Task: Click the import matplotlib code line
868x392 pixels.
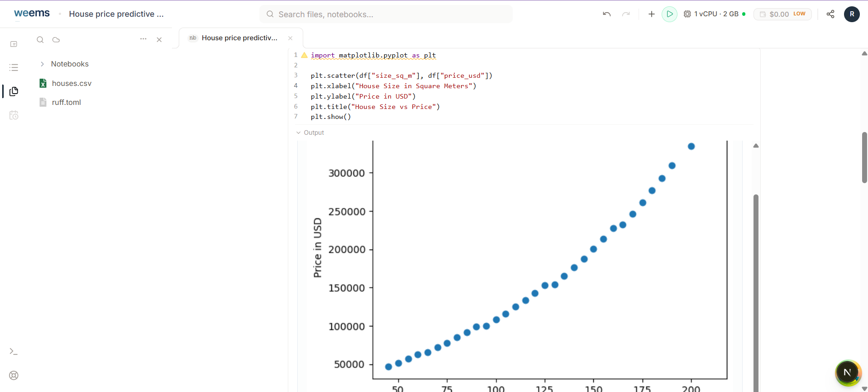Action: click(373, 55)
